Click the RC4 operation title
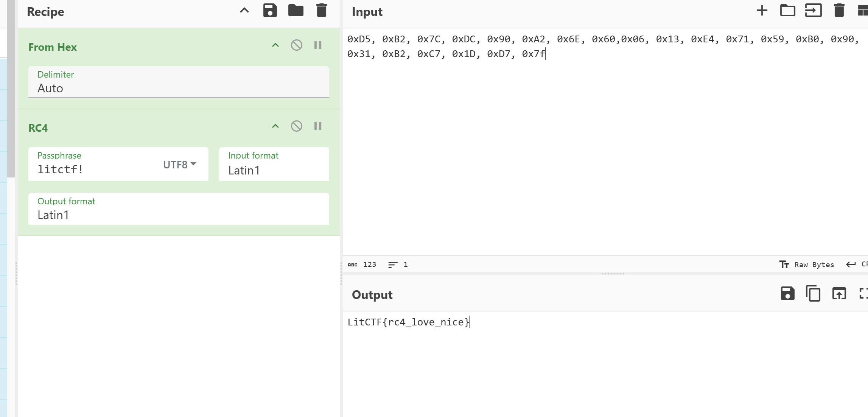The image size is (868, 417). [x=38, y=128]
